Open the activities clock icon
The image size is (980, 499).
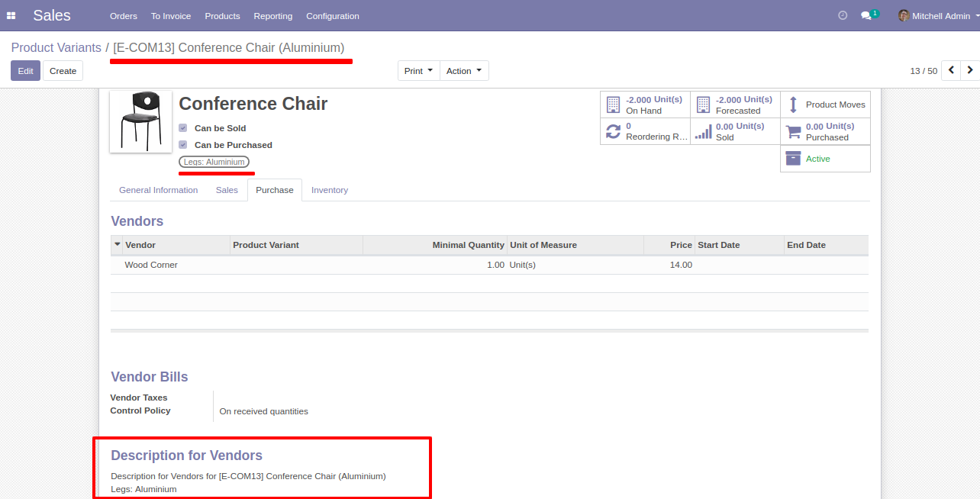(843, 15)
